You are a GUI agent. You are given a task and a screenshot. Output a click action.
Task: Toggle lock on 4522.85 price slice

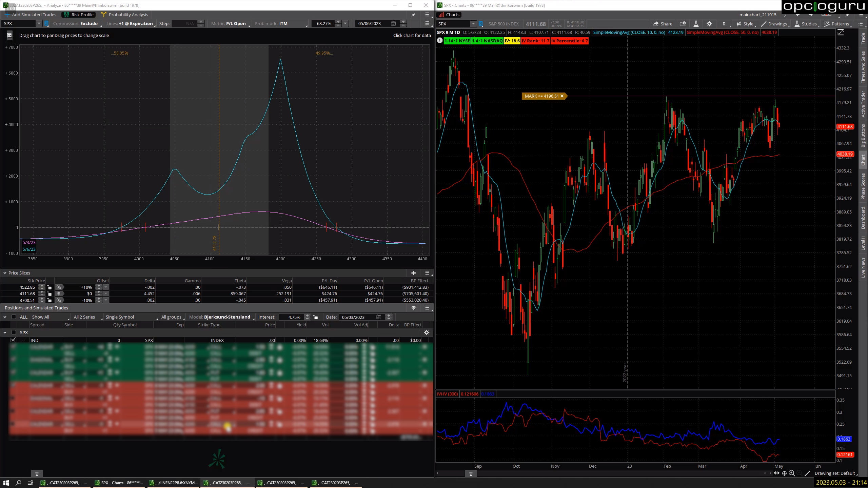50,287
